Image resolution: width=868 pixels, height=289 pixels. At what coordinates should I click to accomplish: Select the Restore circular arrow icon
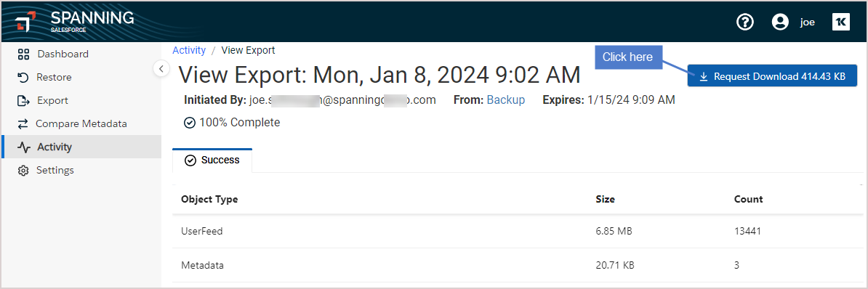[23, 78]
